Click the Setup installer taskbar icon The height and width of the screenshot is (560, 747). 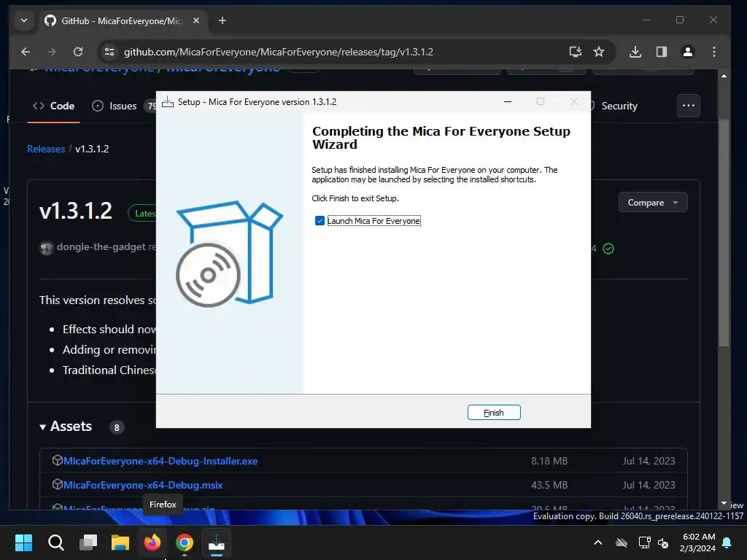217,542
